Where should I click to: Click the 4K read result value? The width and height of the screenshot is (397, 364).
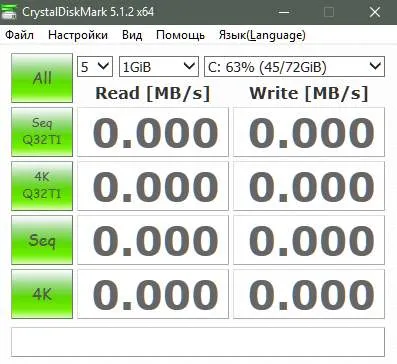[x=153, y=294]
